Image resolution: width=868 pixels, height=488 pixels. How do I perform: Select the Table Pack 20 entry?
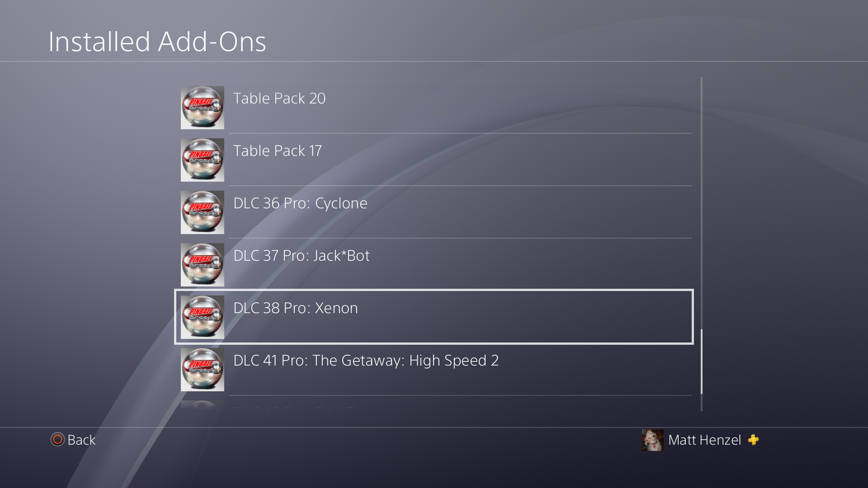(x=434, y=108)
